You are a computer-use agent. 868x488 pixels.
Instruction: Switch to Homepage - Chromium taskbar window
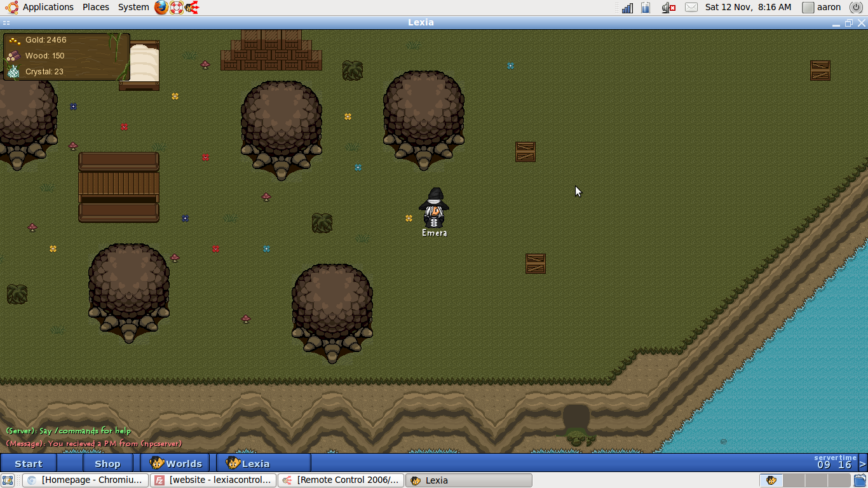(x=86, y=480)
